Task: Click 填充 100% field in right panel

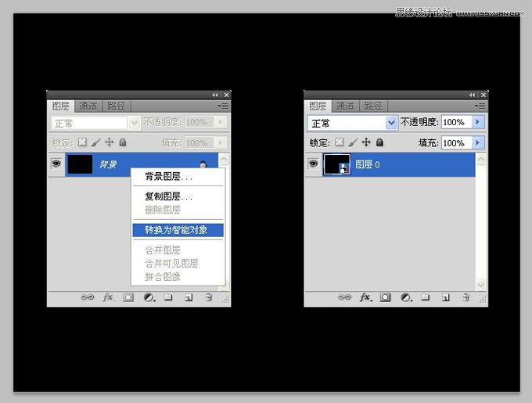Action: 457,143
